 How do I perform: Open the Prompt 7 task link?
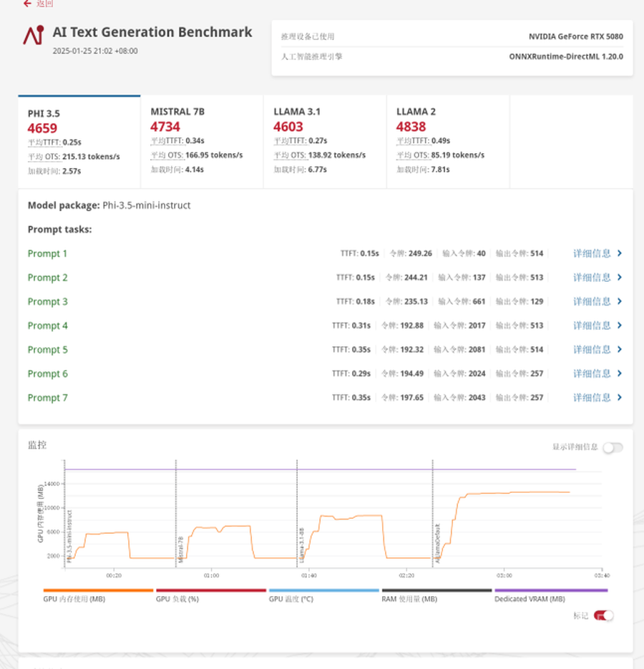[47, 398]
